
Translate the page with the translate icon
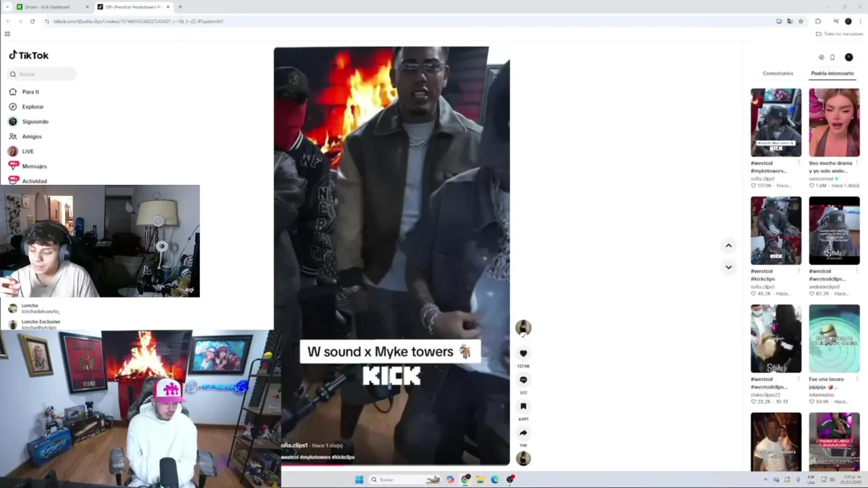click(790, 21)
